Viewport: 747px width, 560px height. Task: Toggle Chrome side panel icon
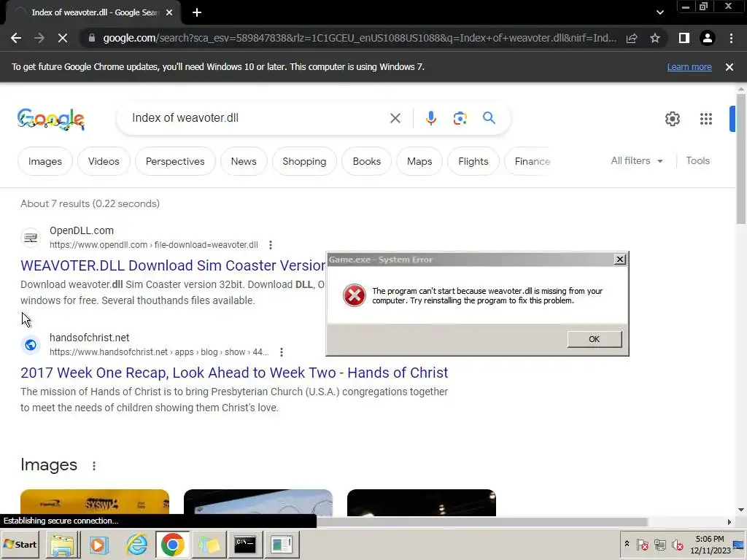(684, 38)
